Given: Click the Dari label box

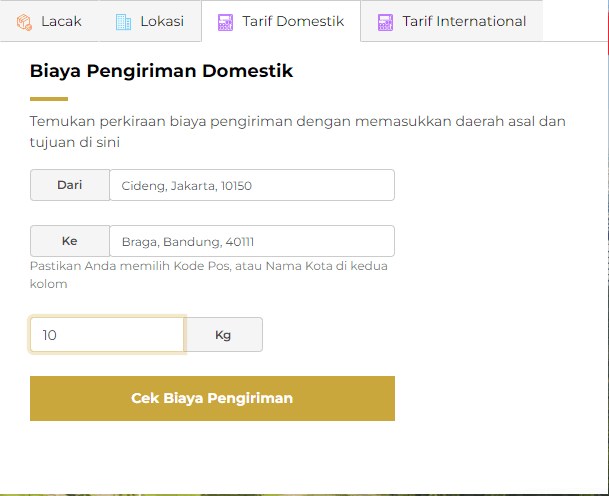Looking at the screenshot, I should tap(70, 185).
